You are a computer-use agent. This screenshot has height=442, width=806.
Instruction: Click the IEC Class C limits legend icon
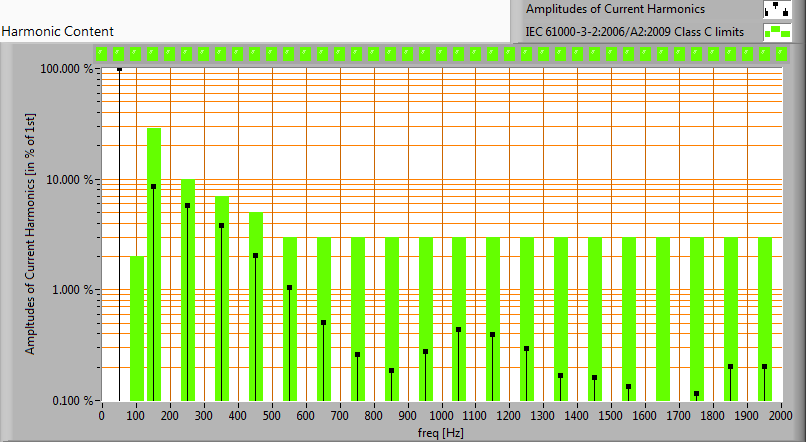775,32
